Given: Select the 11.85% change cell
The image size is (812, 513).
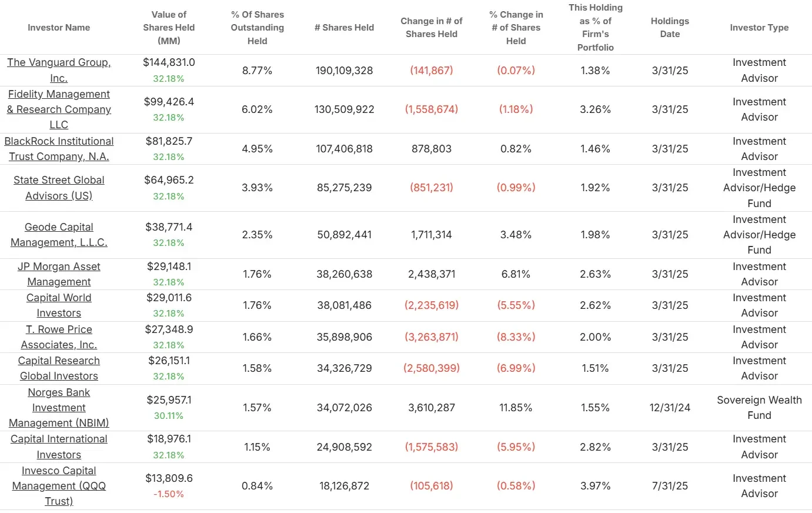Looking at the screenshot, I should [516, 408].
